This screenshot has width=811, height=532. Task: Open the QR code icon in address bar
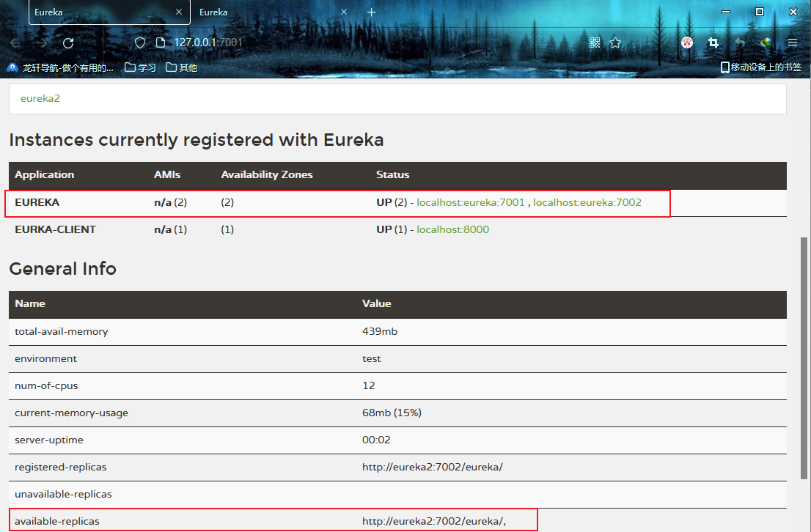[x=594, y=43]
